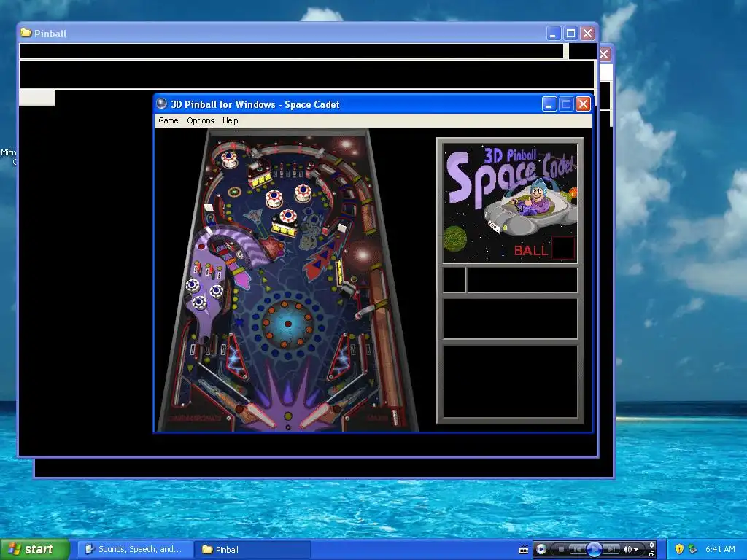
Task: Open the Windows Start menu
Action: [x=34, y=549]
